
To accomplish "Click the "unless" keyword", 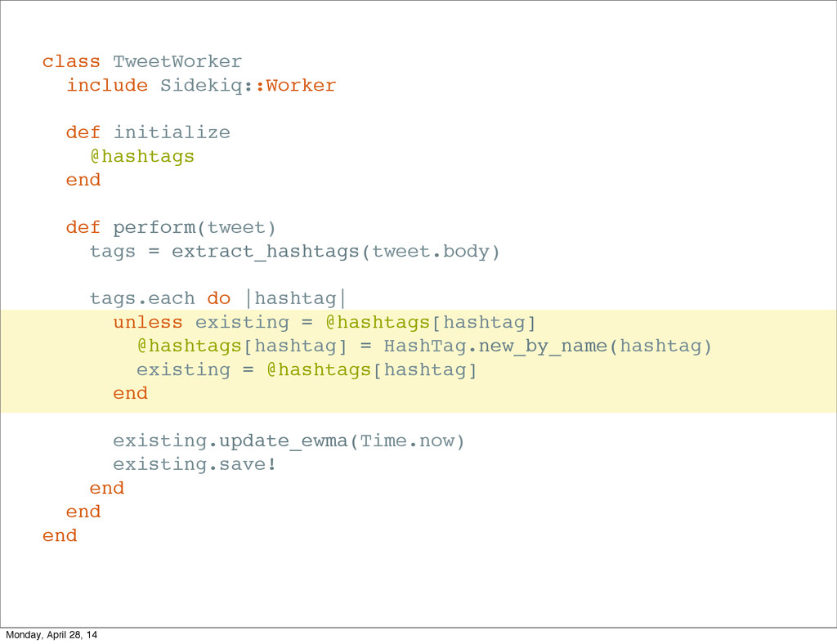I will pos(148,322).
